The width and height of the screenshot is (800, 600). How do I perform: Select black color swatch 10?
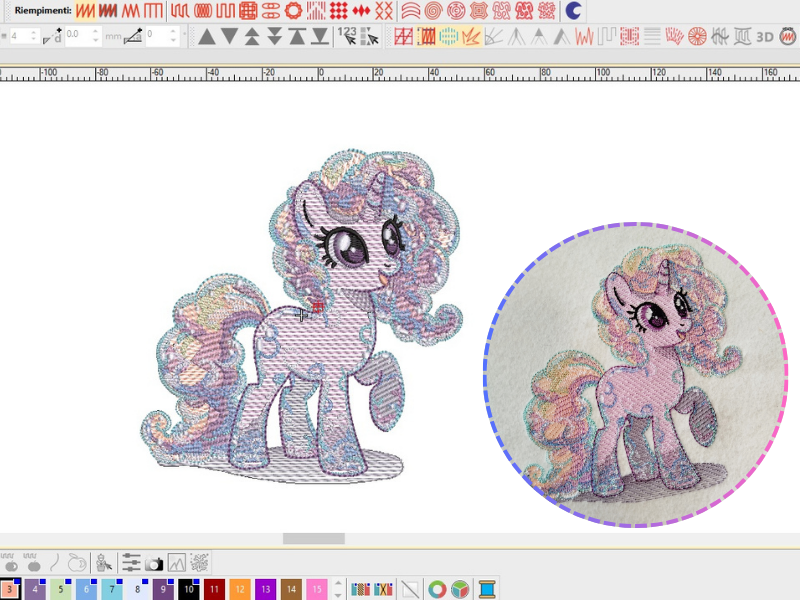point(189,589)
